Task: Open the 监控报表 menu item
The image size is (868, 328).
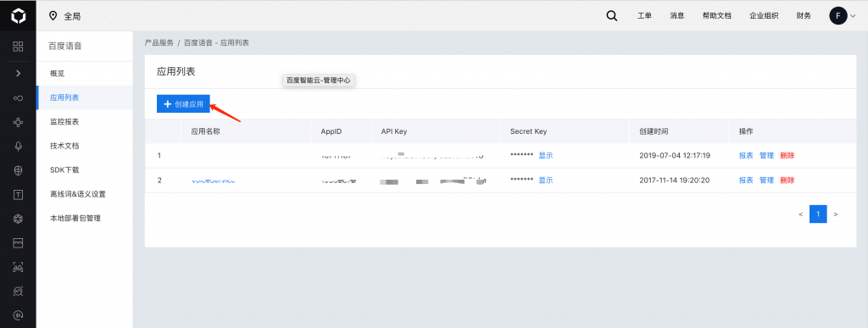Action: (64, 122)
